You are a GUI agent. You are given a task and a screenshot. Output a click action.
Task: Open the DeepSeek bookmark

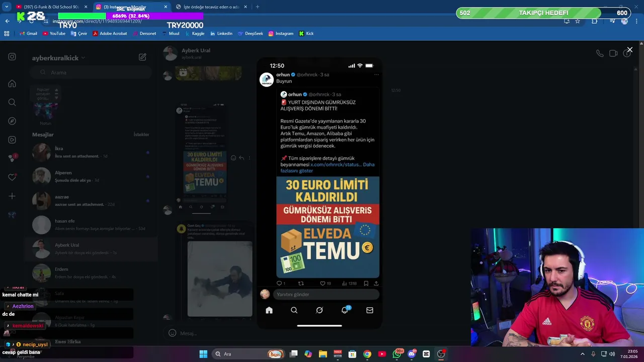coord(251,34)
